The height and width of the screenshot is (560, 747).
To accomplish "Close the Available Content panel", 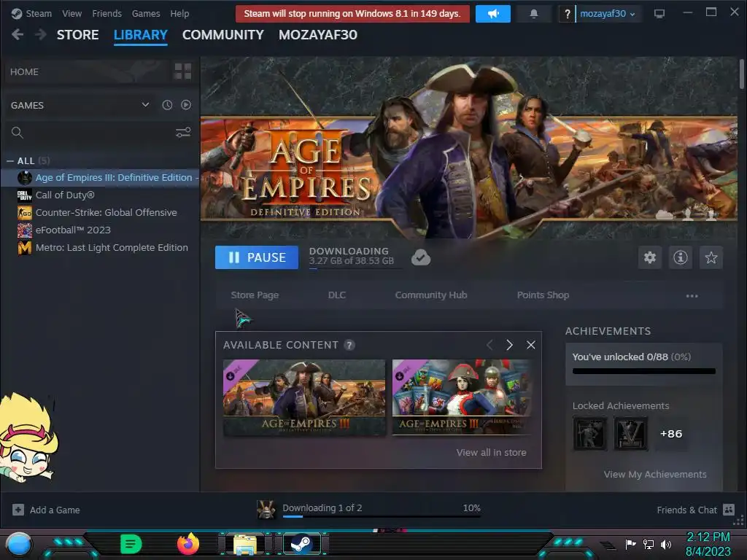I will (531, 345).
